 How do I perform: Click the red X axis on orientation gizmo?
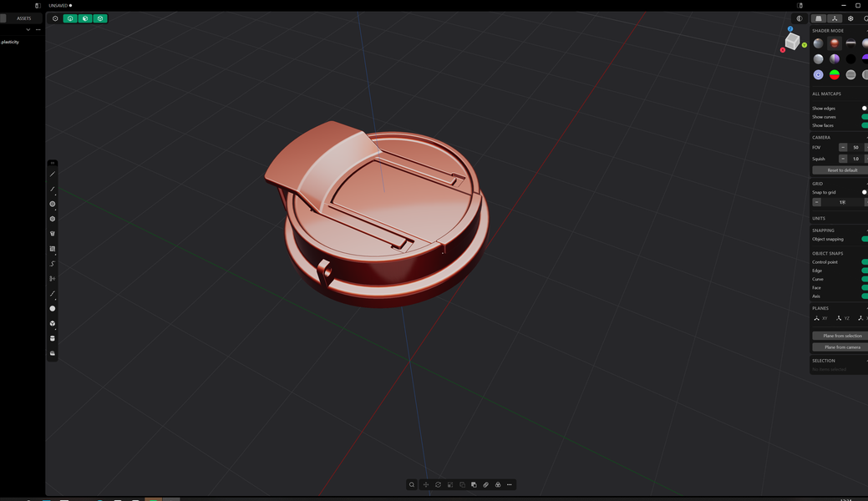(x=783, y=50)
